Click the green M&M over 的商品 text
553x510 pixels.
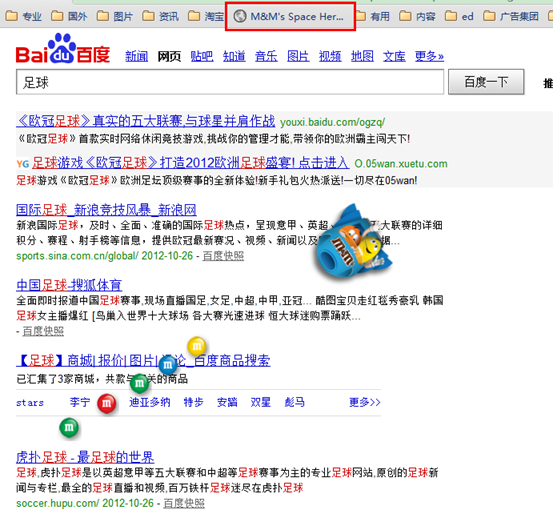[139, 383]
